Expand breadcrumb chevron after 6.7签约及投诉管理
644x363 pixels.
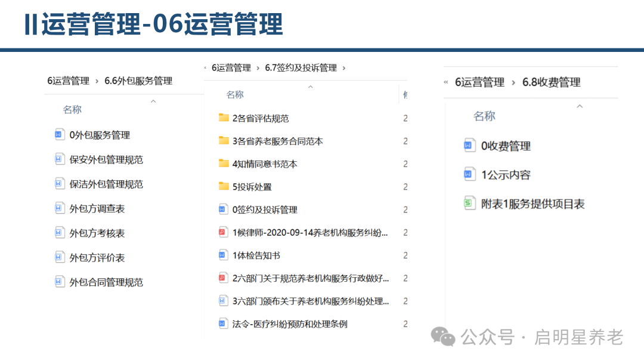(344, 68)
